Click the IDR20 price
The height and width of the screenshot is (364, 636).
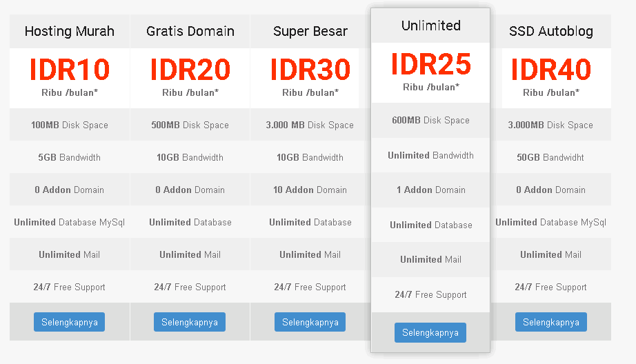click(190, 70)
